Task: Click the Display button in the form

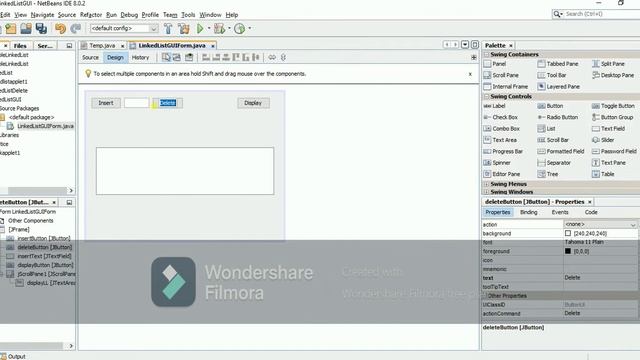Action: coord(253,103)
